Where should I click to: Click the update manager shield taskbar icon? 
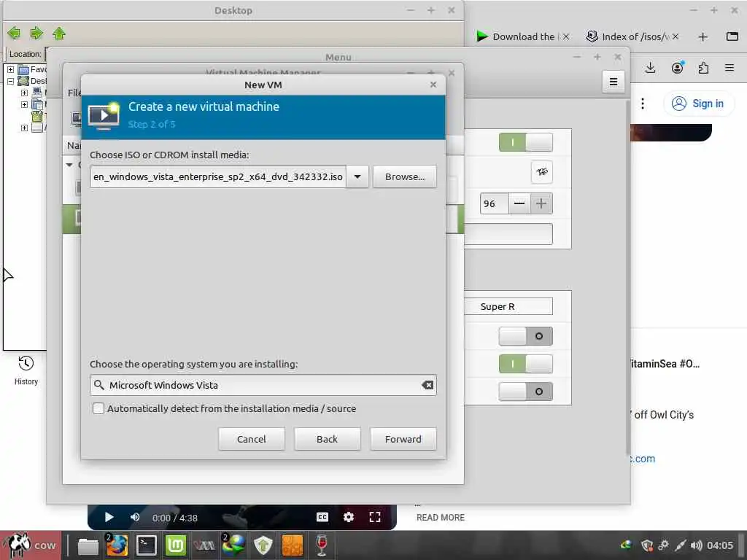[263, 545]
